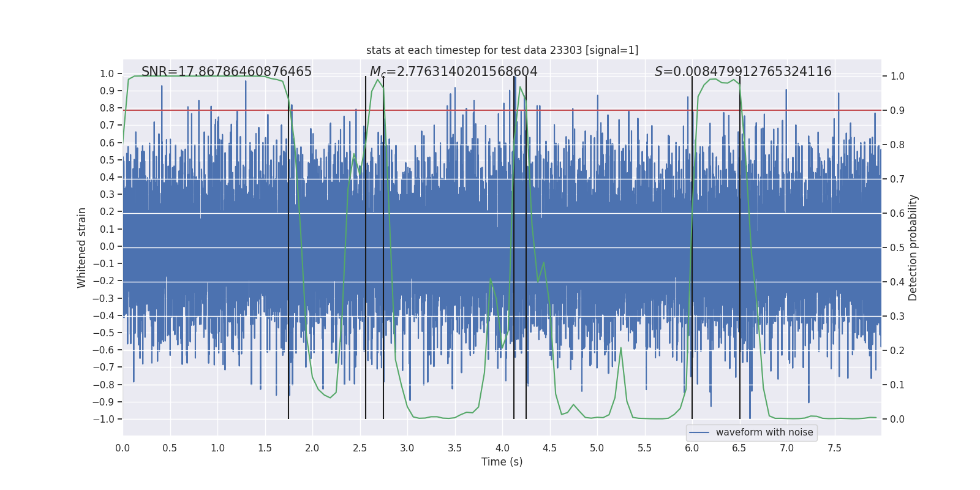Select the 0.8 tick on the Whitened strain axis
Screen dimensions: 980x490
pyautogui.click(x=107, y=108)
